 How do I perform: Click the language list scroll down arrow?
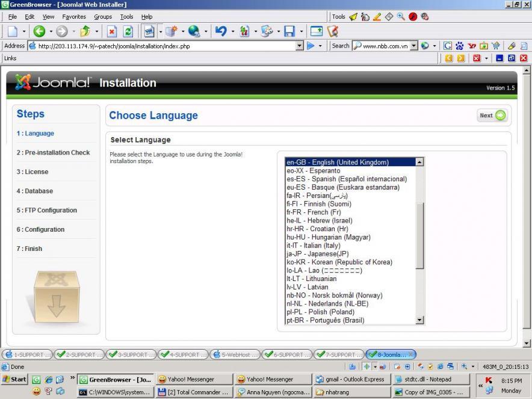pyautogui.click(x=419, y=320)
